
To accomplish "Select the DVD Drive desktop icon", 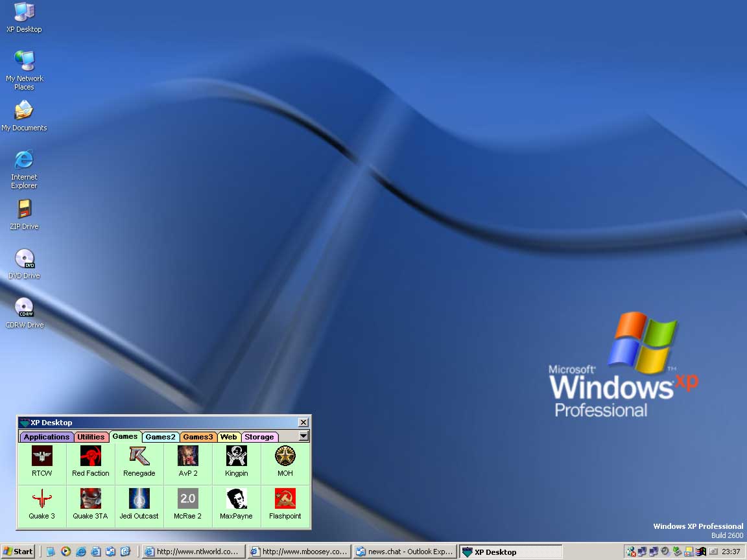I will click(24, 259).
